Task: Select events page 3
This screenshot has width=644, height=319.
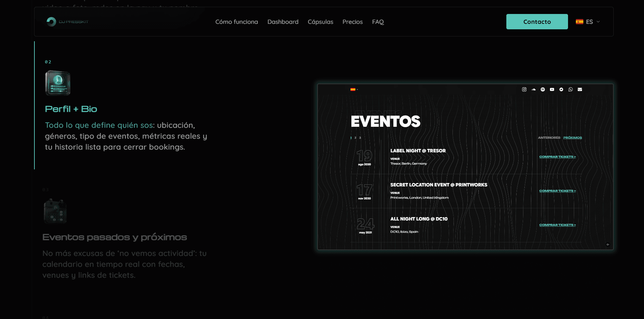Action: coord(360,138)
